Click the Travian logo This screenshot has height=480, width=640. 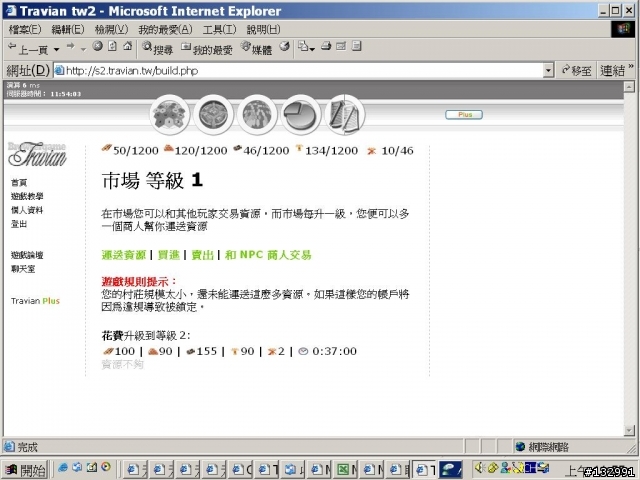coord(37,154)
